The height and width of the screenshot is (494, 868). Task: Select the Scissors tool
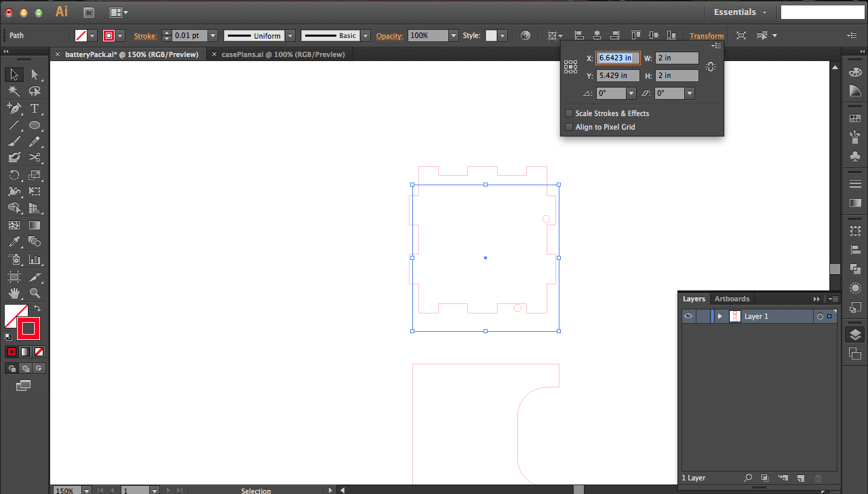click(x=35, y=157)
